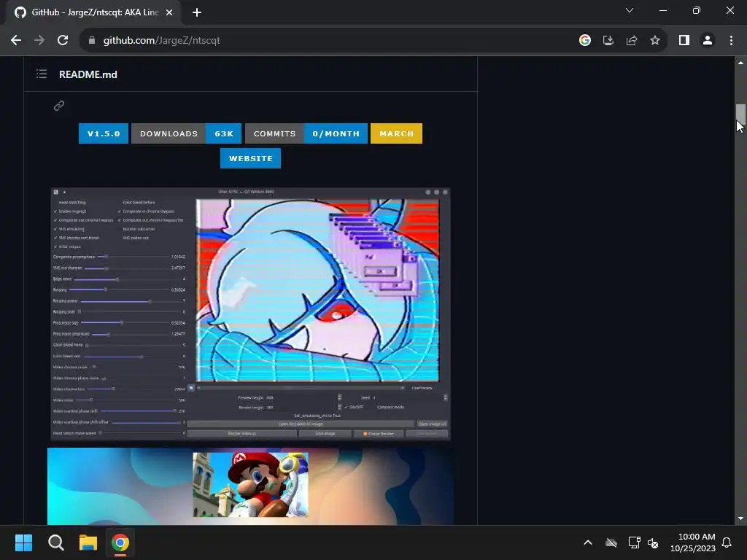Click the OneDrive tray icon
Viewport: 747px width, 560px height.
point(611,542)
